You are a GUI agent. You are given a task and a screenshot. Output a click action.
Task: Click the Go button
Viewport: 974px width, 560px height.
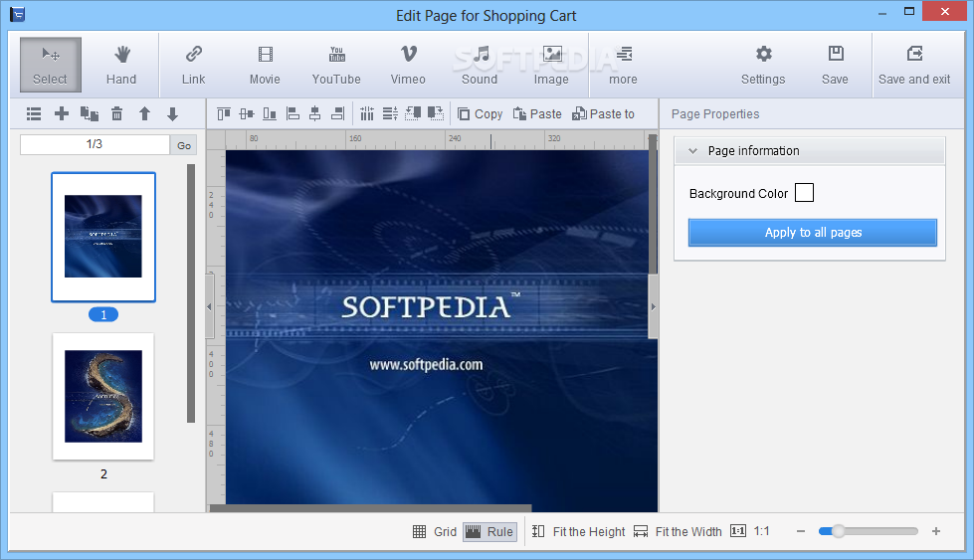point(184,144)
